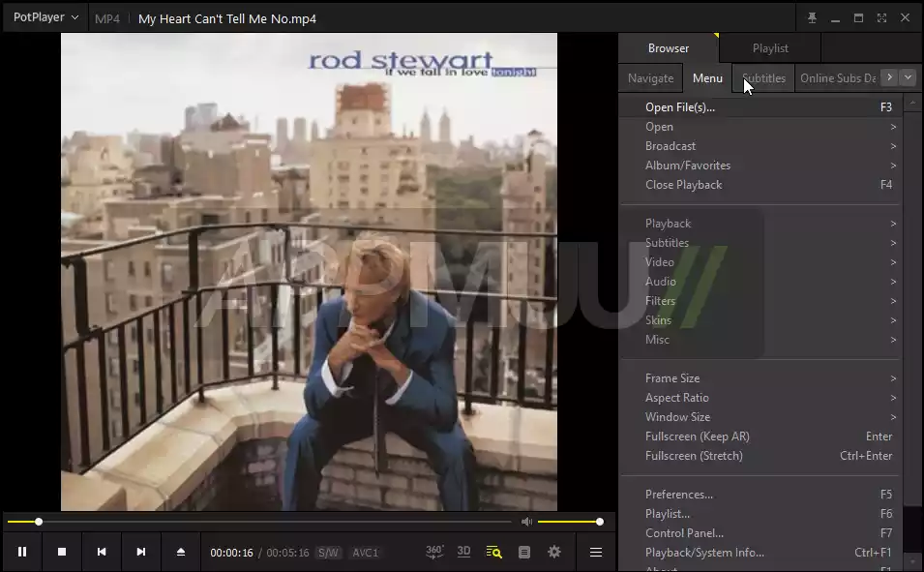Open the PotPlayer dropdown menu
This screenshot has width=924, height=572.
(46, 17)
